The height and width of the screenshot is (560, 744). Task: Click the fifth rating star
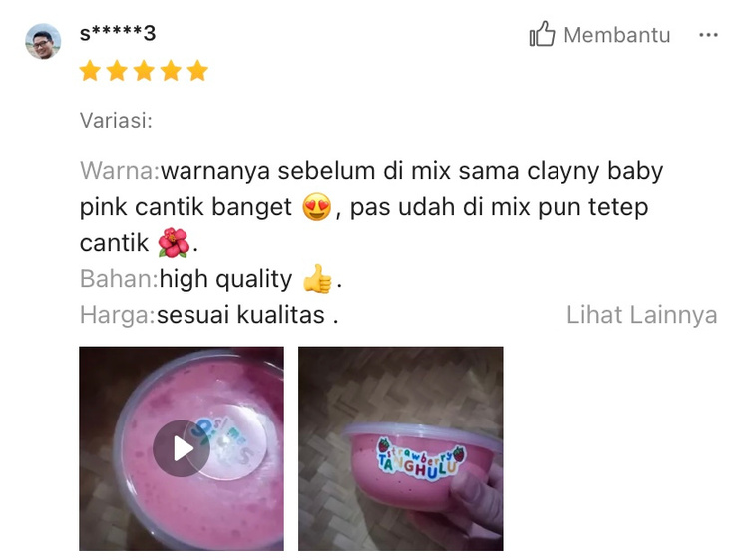[197, 71]
